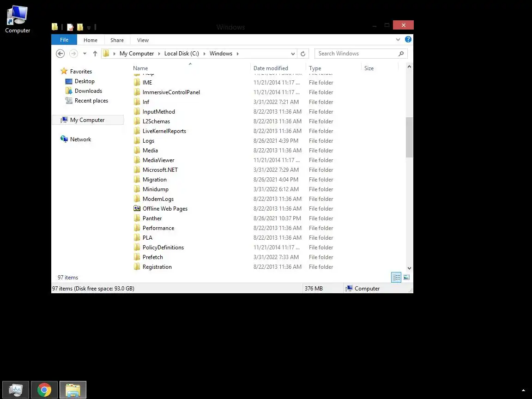Click the Favorites star icon

(64, 71)
